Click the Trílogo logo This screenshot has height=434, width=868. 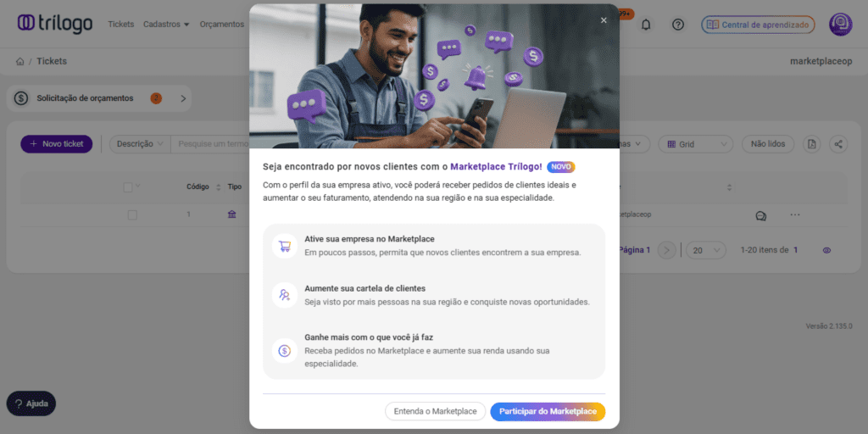[x=55, y=24]
